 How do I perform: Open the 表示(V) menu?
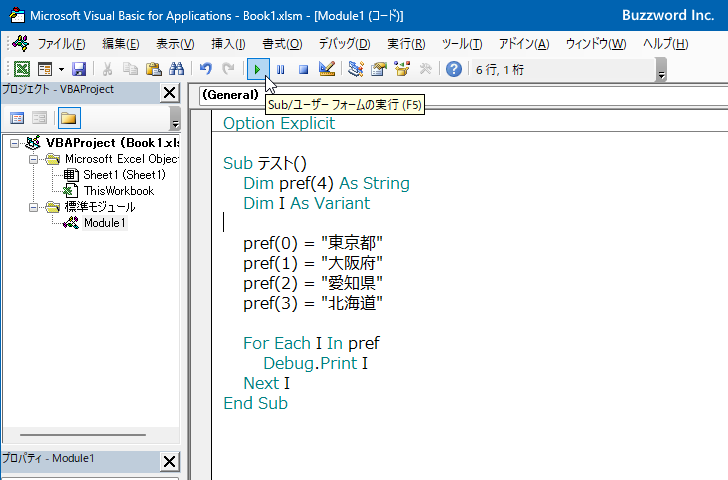pyautogui.click(x=175, y=44)
